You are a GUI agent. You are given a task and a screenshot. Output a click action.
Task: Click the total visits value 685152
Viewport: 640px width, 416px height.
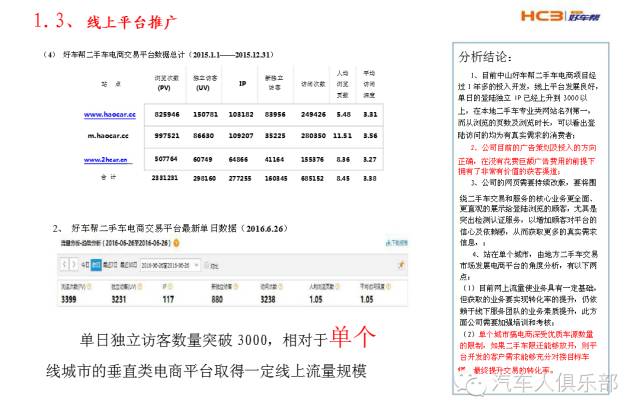(x=312, y=178)
